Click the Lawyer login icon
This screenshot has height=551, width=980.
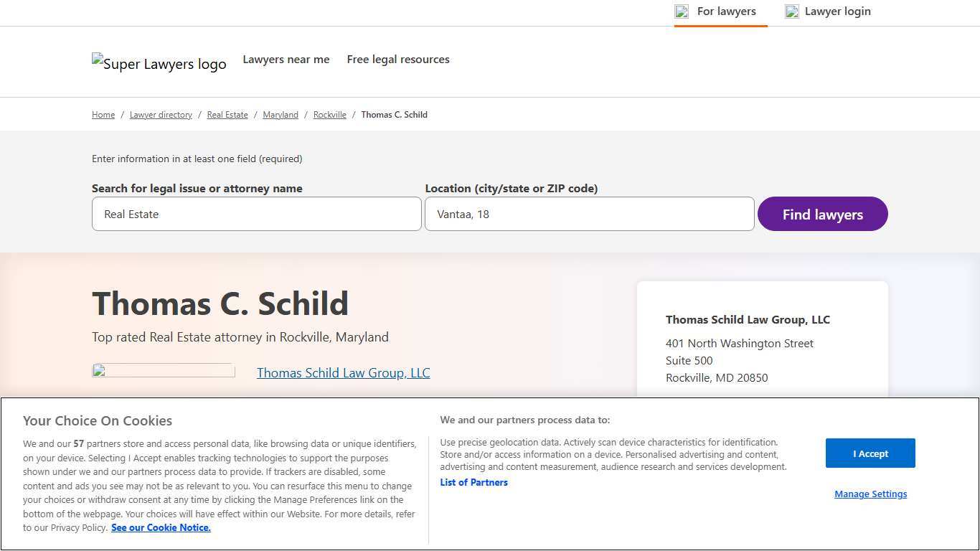click(x=791, y=11)
